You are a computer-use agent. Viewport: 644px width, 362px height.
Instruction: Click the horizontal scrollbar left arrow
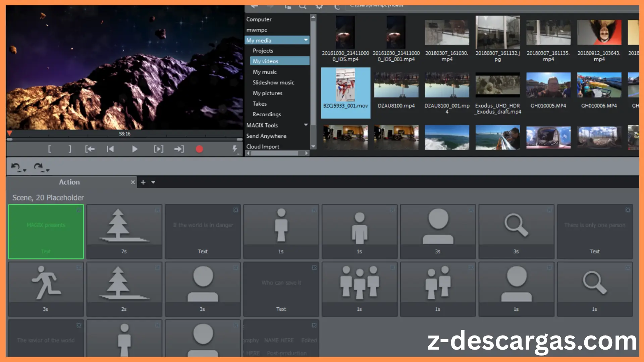[x=248, y=153]
